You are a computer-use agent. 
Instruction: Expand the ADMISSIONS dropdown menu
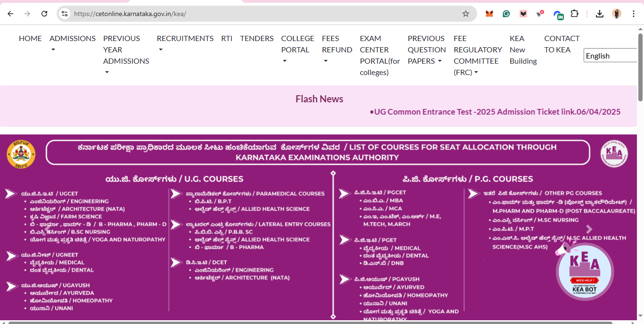[x=72, y=43]
